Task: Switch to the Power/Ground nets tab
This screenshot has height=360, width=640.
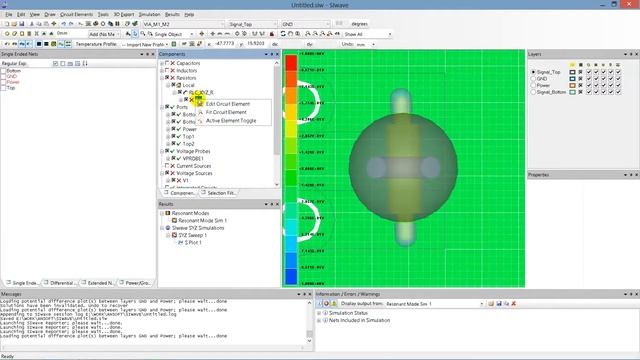Action: pyautogui.click(x=135, y=282)
